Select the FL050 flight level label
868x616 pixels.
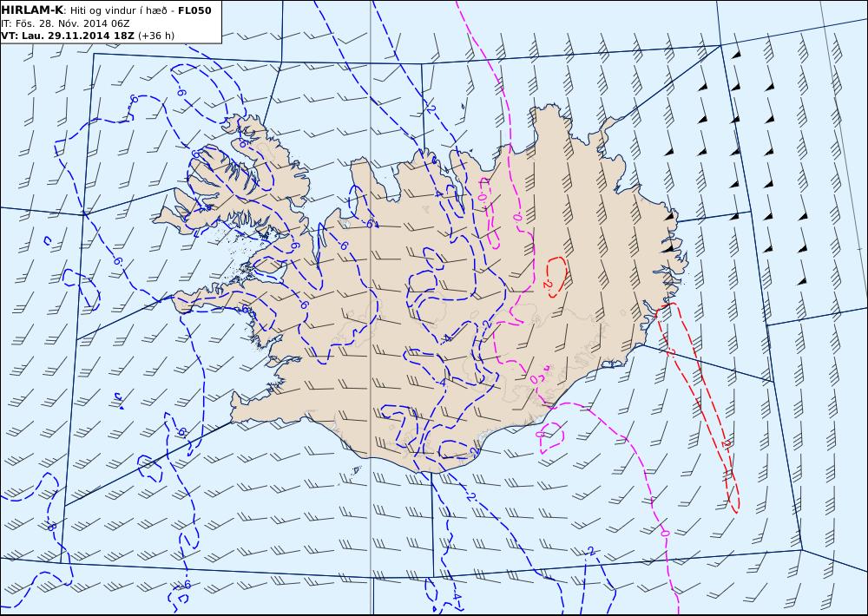[x=194, y=10]
